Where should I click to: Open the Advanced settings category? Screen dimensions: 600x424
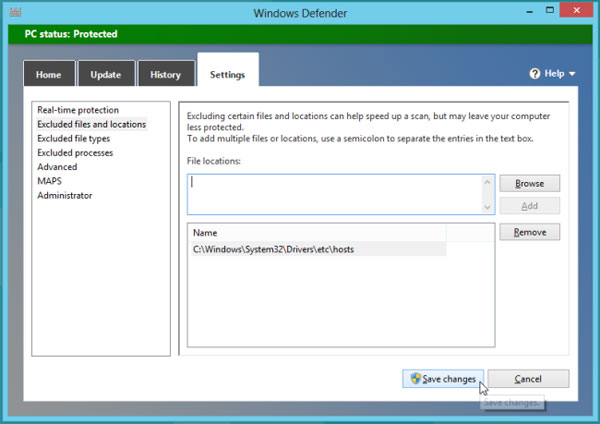[x=57, y=167]
